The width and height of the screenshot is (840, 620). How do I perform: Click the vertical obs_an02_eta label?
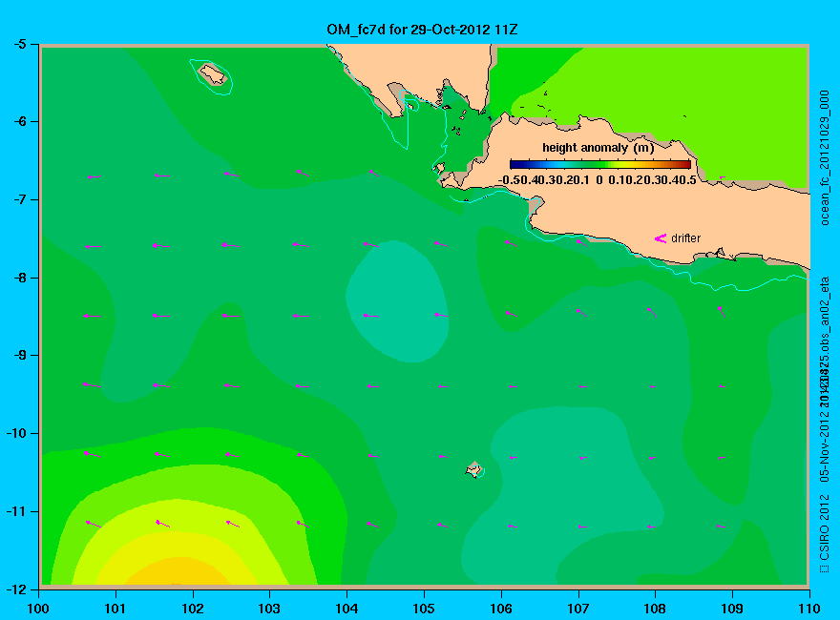pyautogui.click(x=825, y=314)
